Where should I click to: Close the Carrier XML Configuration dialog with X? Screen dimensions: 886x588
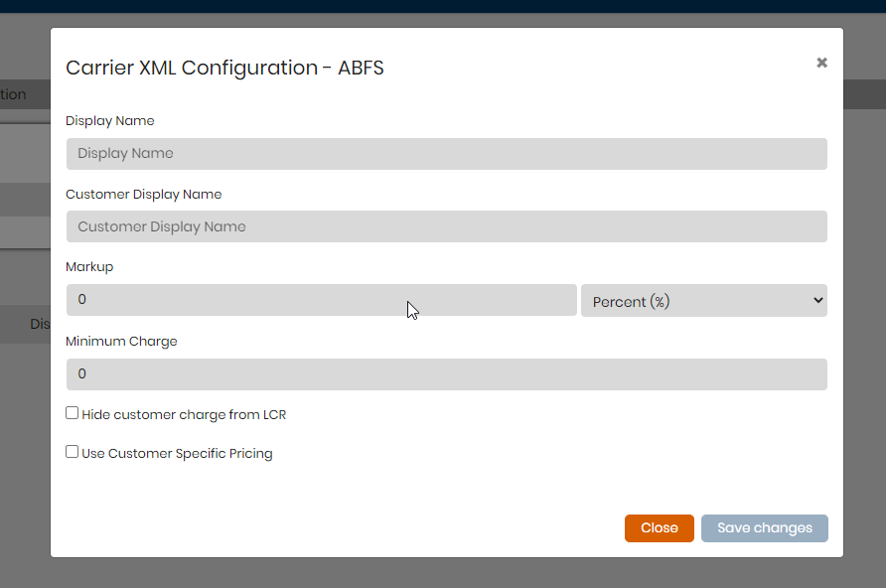[821, 63]
